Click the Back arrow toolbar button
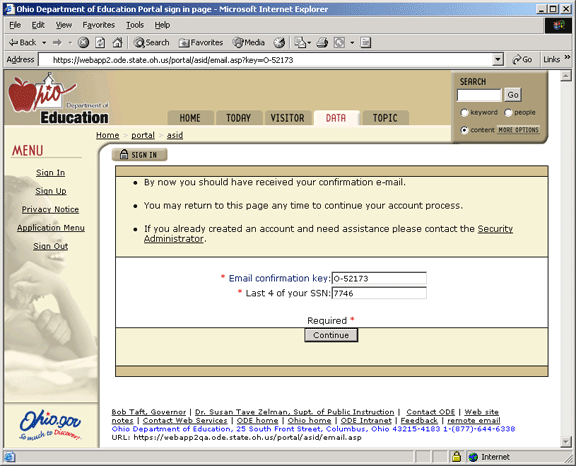Screen dimensions: 576x466 point(22,43)
